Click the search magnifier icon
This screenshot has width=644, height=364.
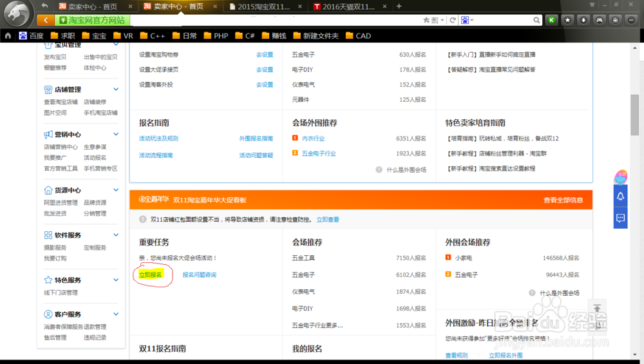(536, 20)
